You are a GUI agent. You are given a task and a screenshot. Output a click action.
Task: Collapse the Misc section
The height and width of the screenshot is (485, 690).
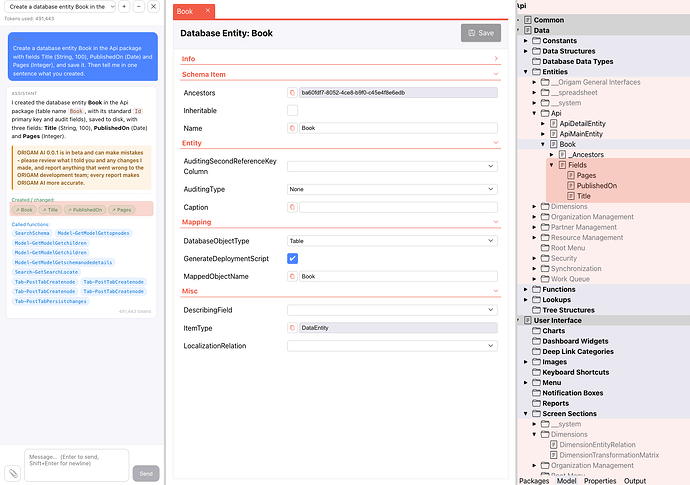(x=496, y=291)
